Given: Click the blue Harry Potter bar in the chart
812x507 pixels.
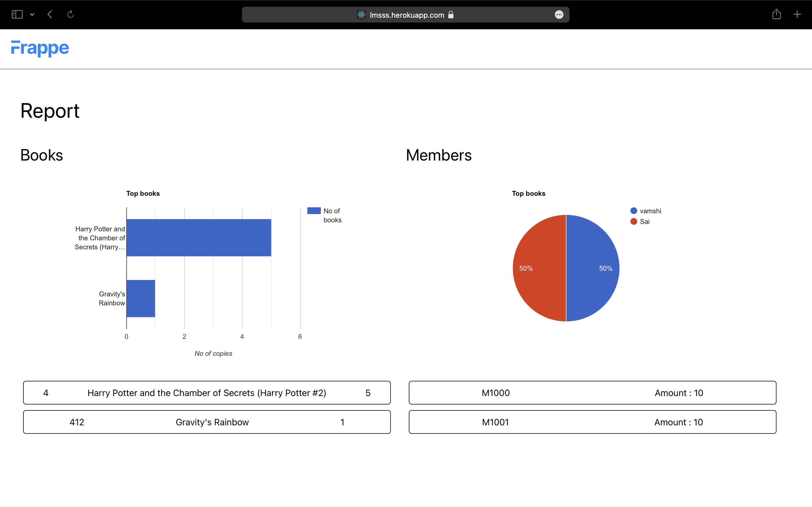Looking at the screenshot, I should 199,237.
